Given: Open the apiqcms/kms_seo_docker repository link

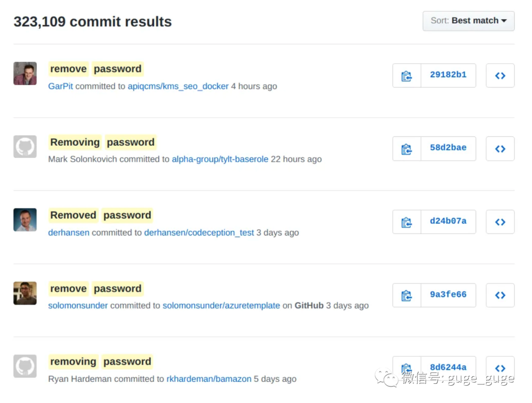Looking at the screenshot, I should [x=178, y=86].
